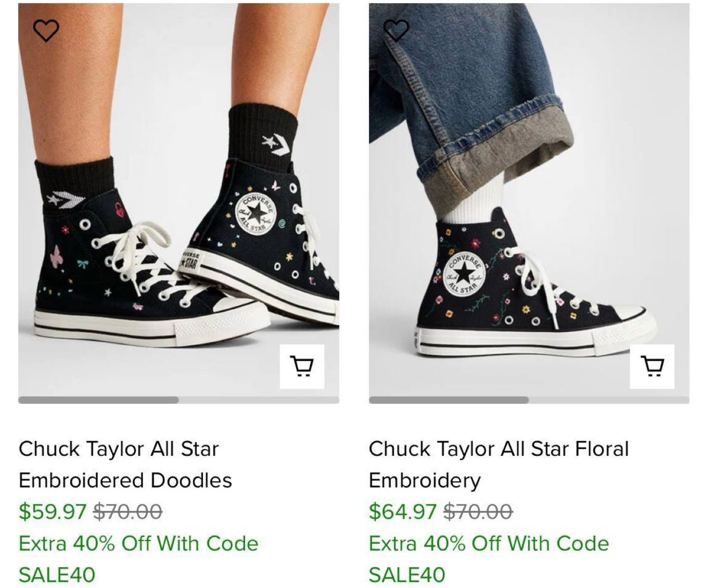715x588 pixels.
Task: Click crossed-out $70.00 under Embroidered Doodles
Action: pos(127,512)
